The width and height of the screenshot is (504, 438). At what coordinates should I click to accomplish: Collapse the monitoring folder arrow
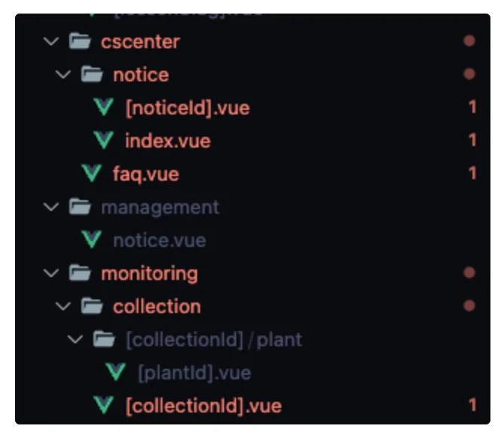(x=51, y=273)
